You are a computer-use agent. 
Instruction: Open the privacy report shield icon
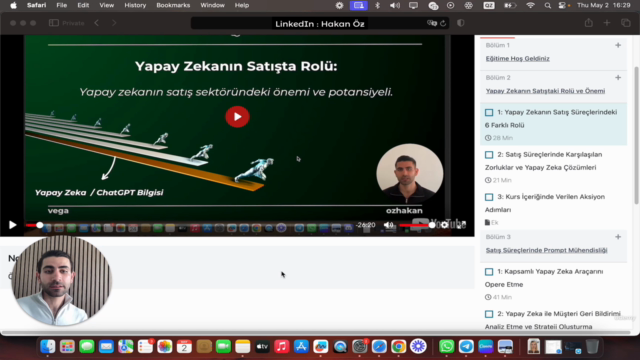point(461,23)
